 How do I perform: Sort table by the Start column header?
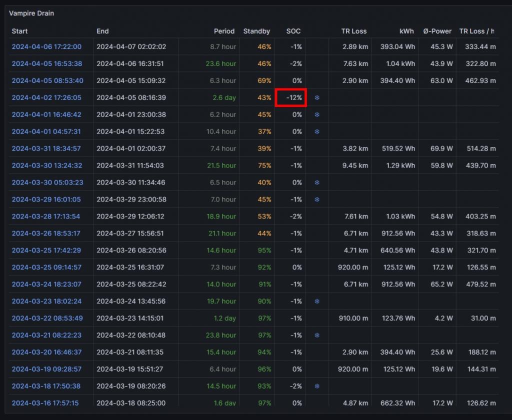point(20,31)
